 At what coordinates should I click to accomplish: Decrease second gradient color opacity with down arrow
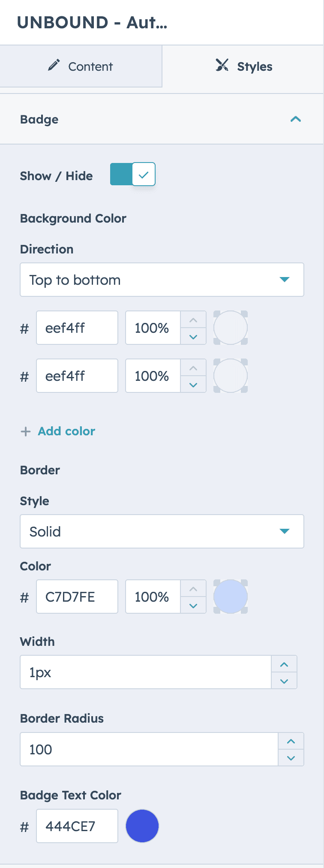pyautogui.click(x=193, y=385)
